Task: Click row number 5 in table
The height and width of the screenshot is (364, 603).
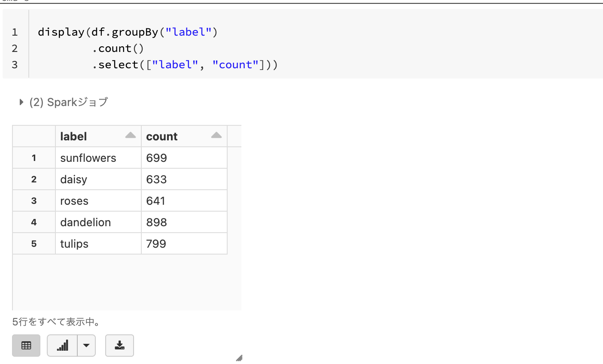Action: click(34, 244)
